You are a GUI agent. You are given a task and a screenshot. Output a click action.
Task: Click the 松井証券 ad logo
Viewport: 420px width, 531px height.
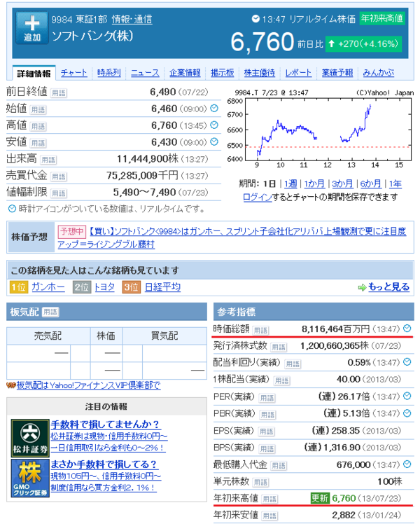point(30,439)
